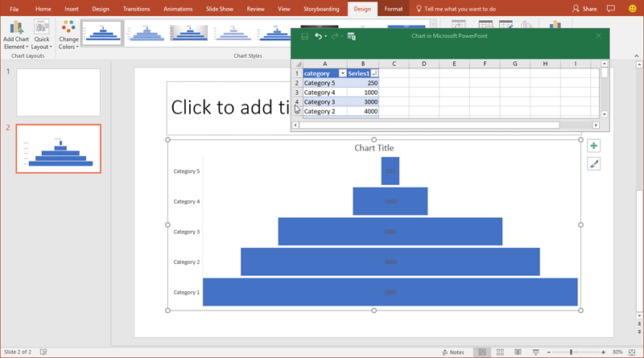Open spell check icon in status bar
The height and width of the screenshot is (358, 644).
pyautogui.click(x=43, y=352)
